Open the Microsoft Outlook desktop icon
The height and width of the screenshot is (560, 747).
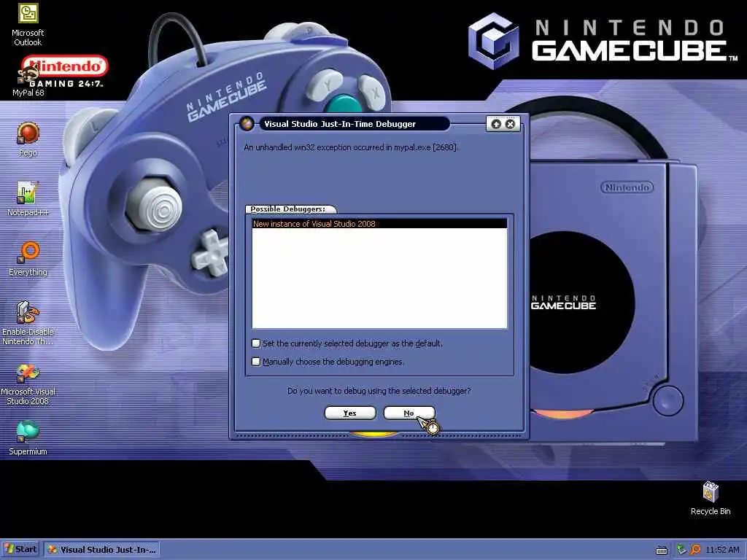[28, 24]
